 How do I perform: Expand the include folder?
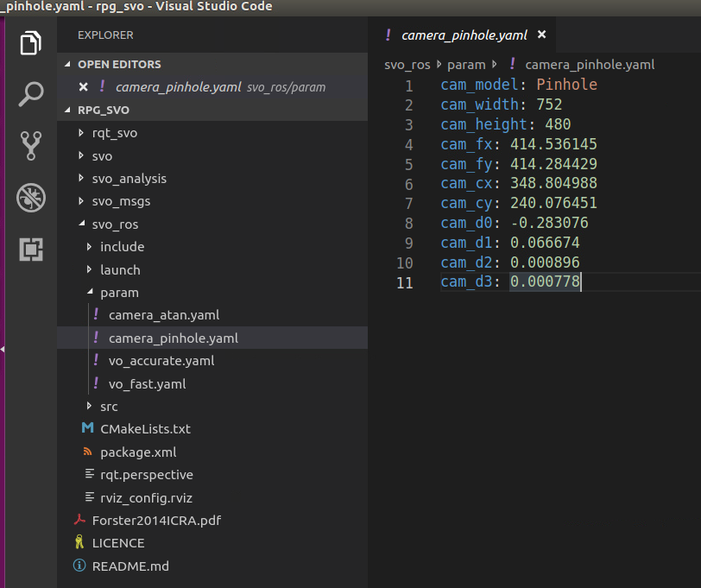89,246
